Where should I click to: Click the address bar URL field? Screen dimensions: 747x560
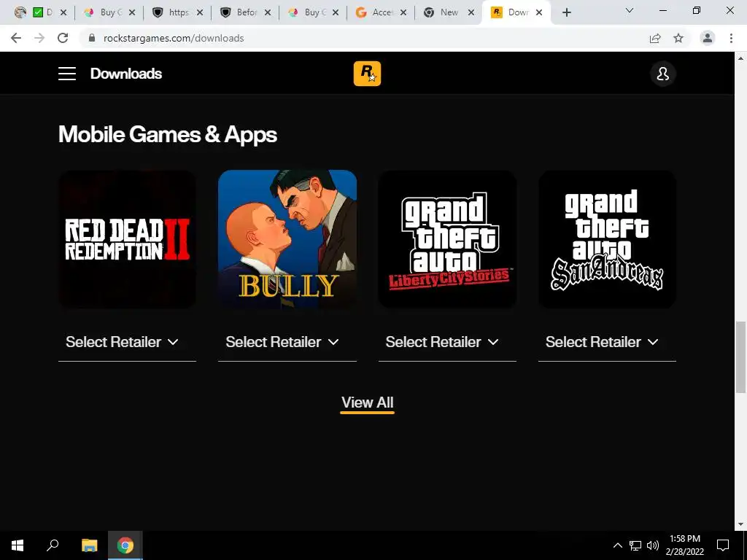tap(367, 38)
